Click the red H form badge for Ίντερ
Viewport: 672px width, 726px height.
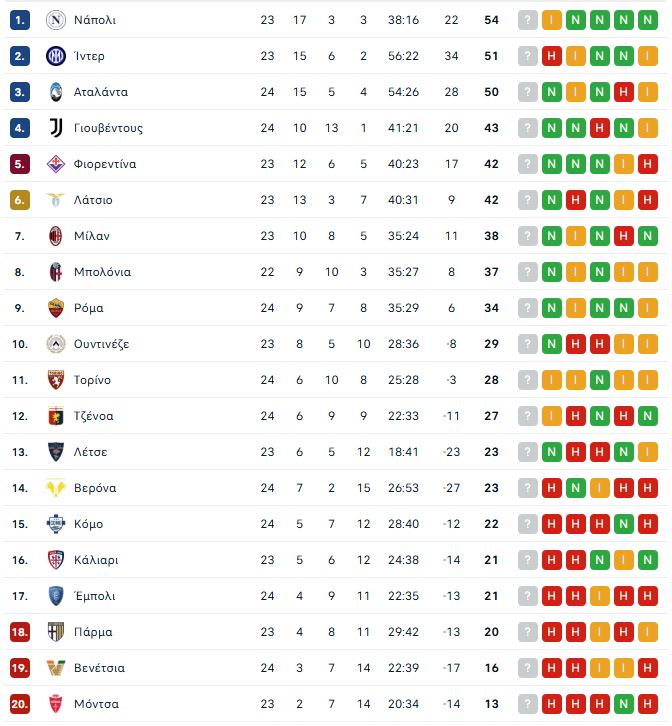(551, 56)
